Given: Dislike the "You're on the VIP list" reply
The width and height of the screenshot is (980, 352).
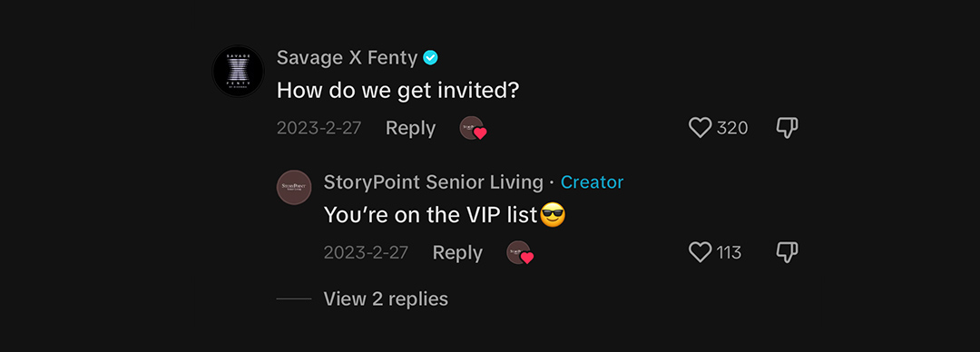Looking at the screenshot, I should [787, 252].
